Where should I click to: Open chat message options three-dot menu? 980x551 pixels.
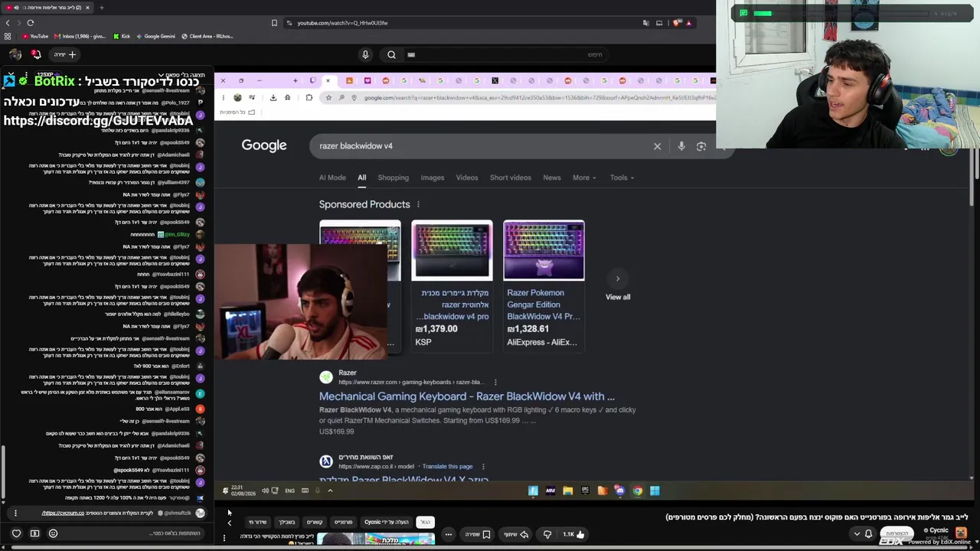pyautogui.click(x=15, y=513)
